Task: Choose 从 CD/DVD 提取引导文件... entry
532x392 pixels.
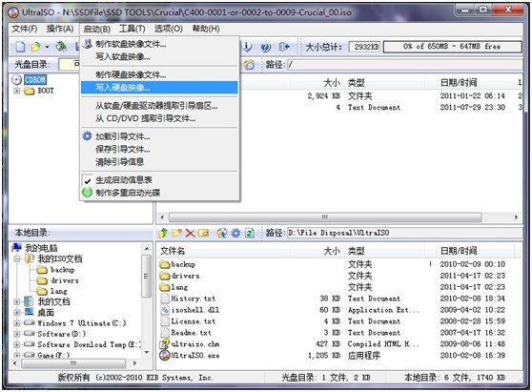Action: [159, 118]
